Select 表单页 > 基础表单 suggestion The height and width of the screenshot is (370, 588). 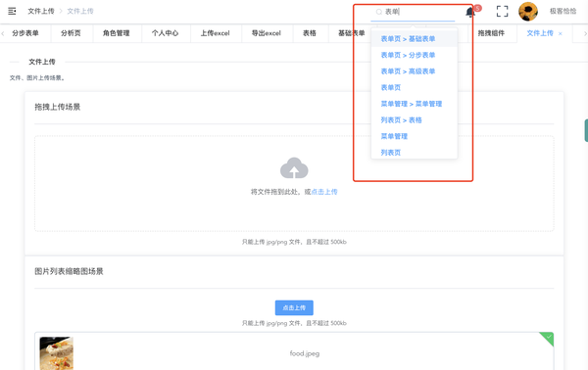[x=408, y=39]
